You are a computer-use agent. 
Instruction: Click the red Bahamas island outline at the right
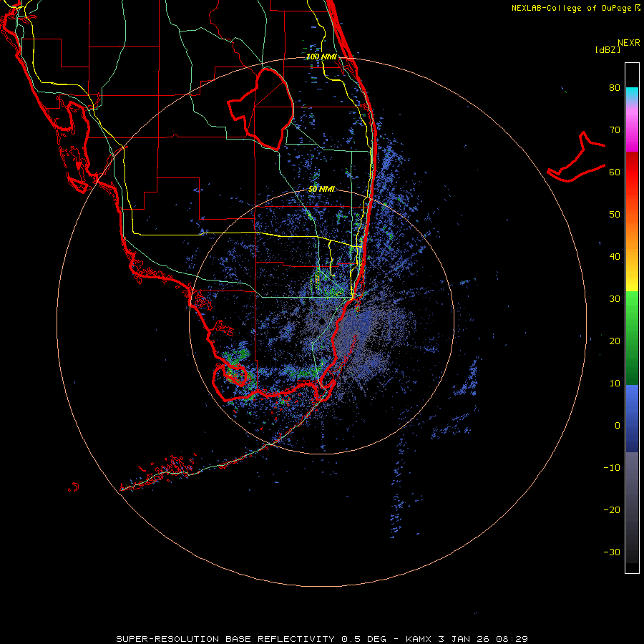tap(577, 157)
